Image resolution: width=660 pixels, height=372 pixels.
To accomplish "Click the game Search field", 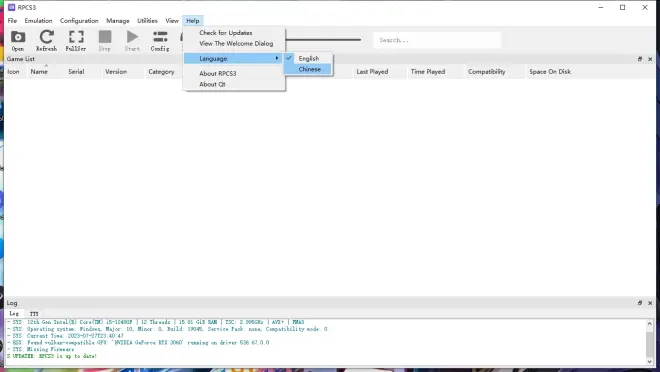I will [437, 40].
